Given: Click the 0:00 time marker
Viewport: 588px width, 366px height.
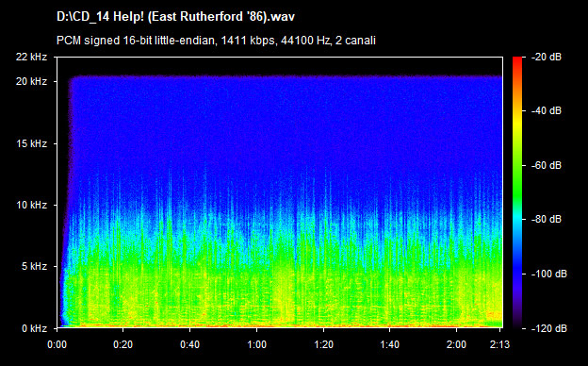Looking at the screenshot, I should point(57,344).
